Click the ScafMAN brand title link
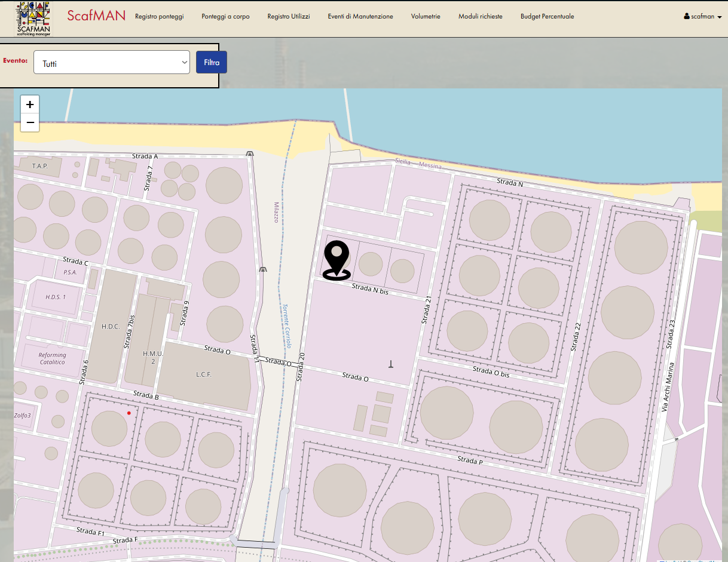The width and height of the screenshot is (728, 562). click(96, 16)
